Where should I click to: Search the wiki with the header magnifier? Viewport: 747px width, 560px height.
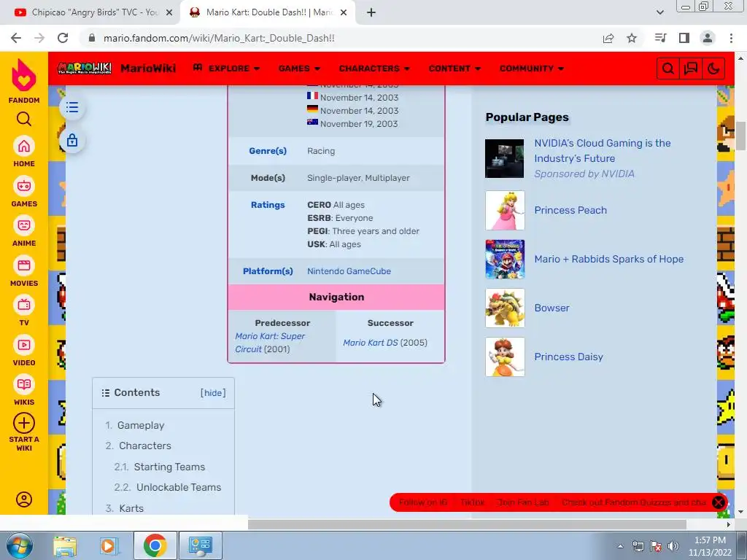coord(668,69)
